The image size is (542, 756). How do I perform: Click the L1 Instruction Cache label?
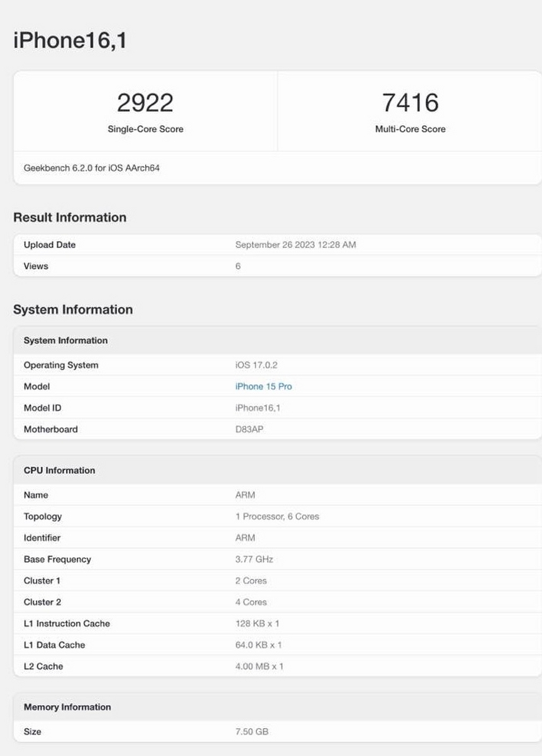pos(67,623)
